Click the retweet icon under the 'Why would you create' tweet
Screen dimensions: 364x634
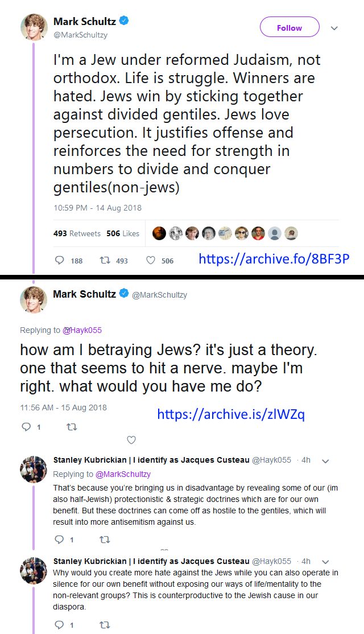point(104,625)
